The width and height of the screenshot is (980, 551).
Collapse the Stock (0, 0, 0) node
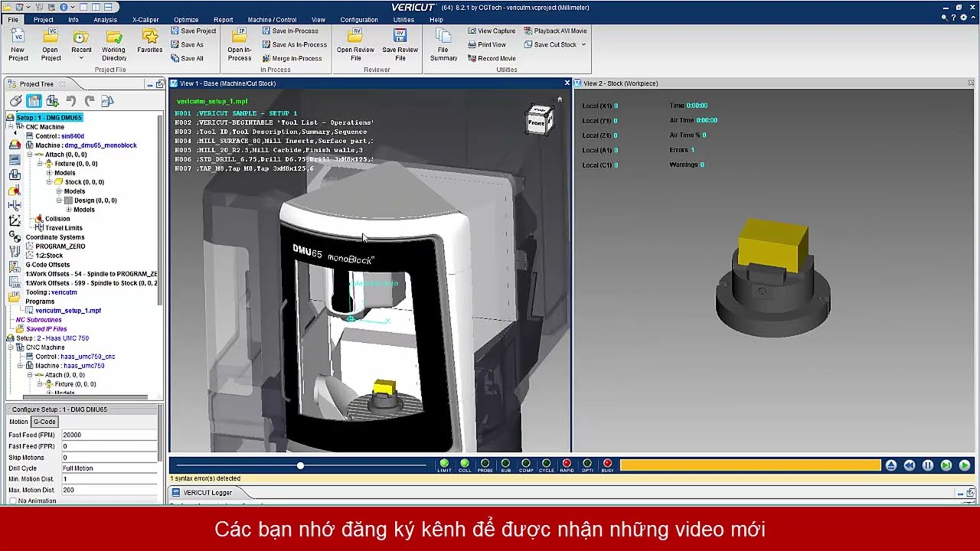(x=49, y=182)
